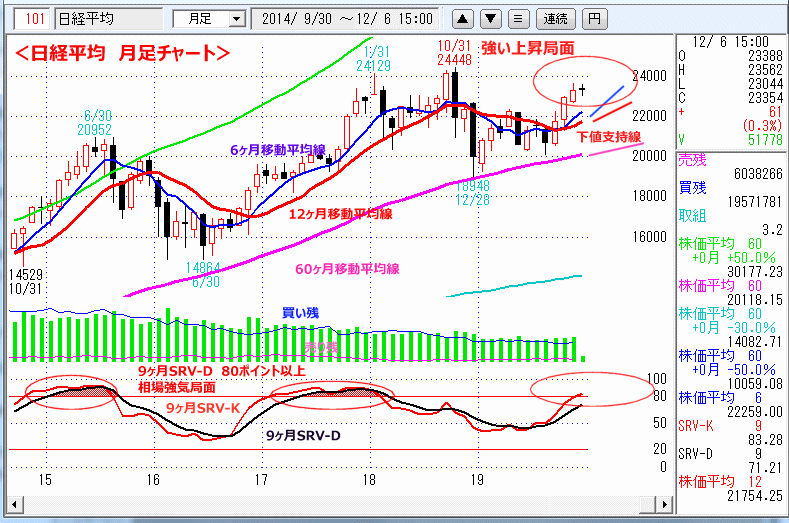
Task: Click the 下値支持線 annotation on chart
Action: [x=609, y=136]
